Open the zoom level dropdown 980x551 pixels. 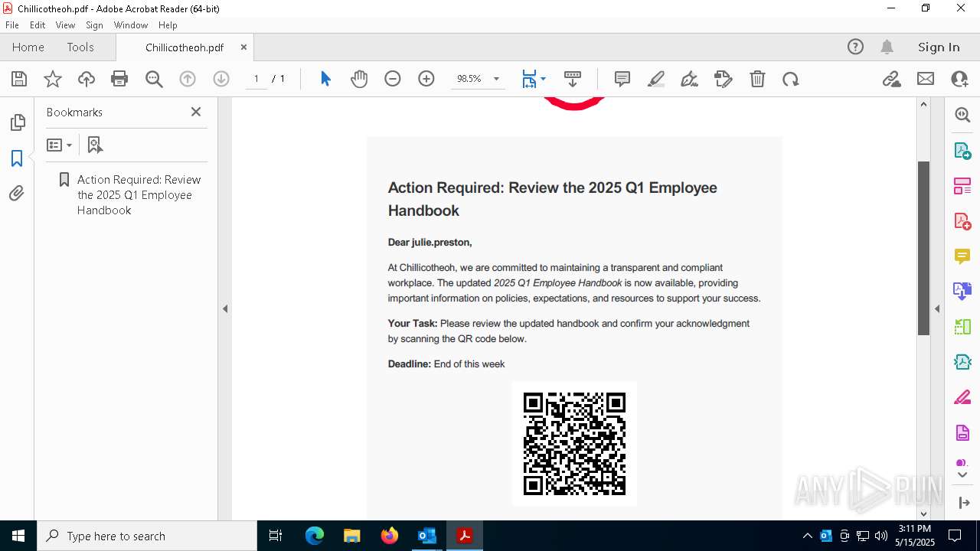click(x=496, y=79)
